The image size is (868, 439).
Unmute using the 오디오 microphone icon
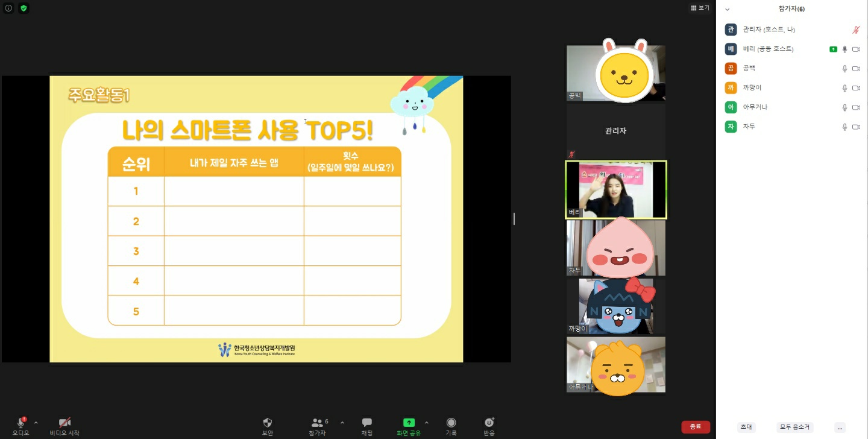(x=20, y=423)
